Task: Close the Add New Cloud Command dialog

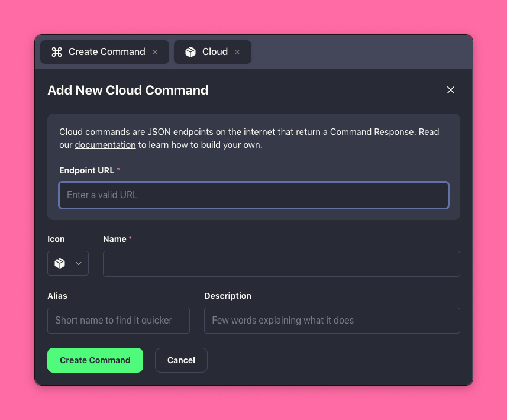Action: (x=451, y=90)
